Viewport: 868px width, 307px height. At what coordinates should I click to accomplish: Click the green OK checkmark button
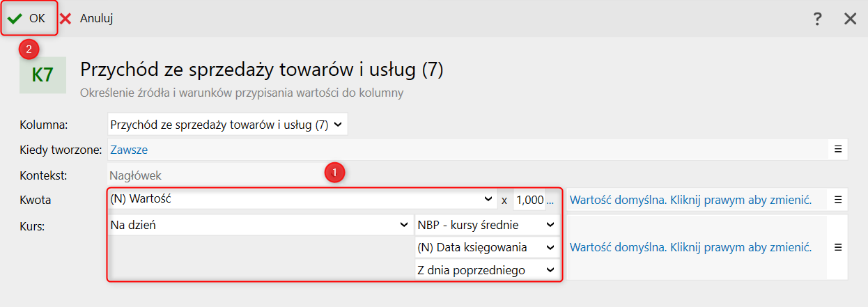[x=26, y=19]
